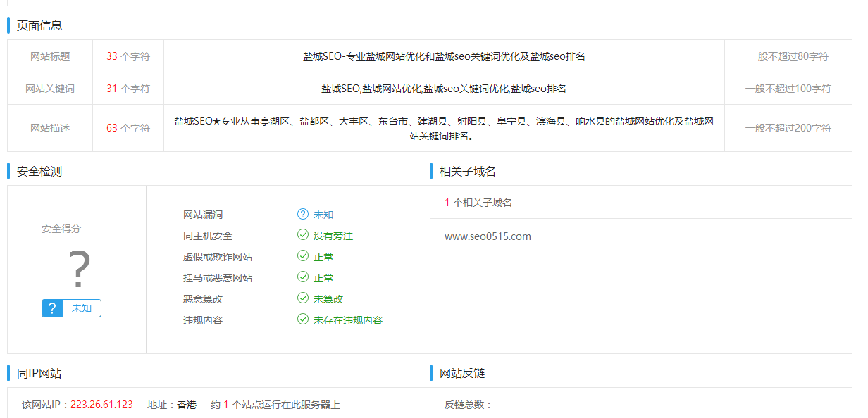Click the 未篡改 status text
Image resolution: width=868 pixels, height=418 pixels.
328,299
